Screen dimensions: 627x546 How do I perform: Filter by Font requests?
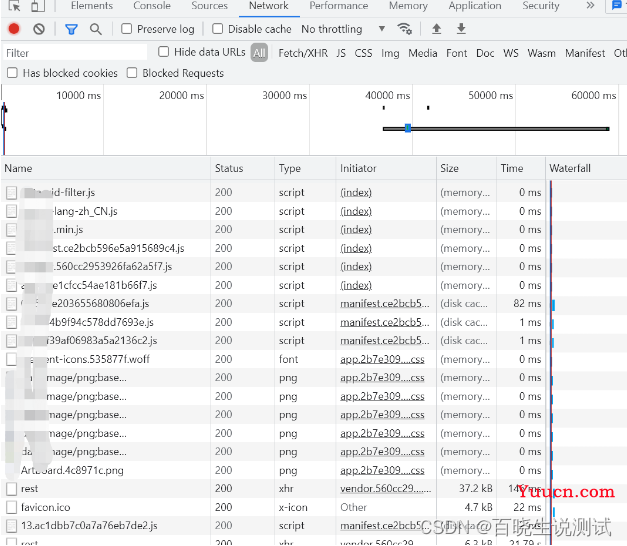tap(457, 53)
